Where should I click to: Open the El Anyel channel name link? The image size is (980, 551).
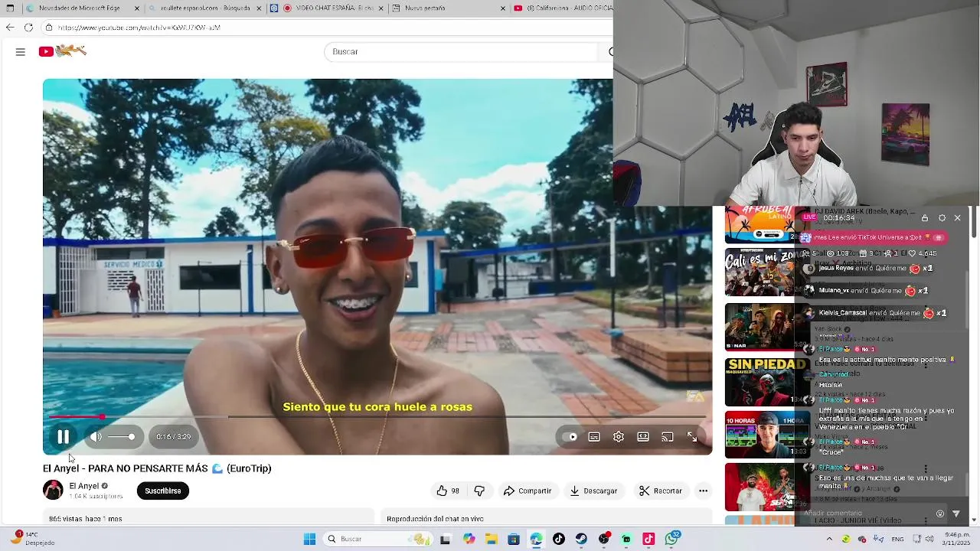84,486
